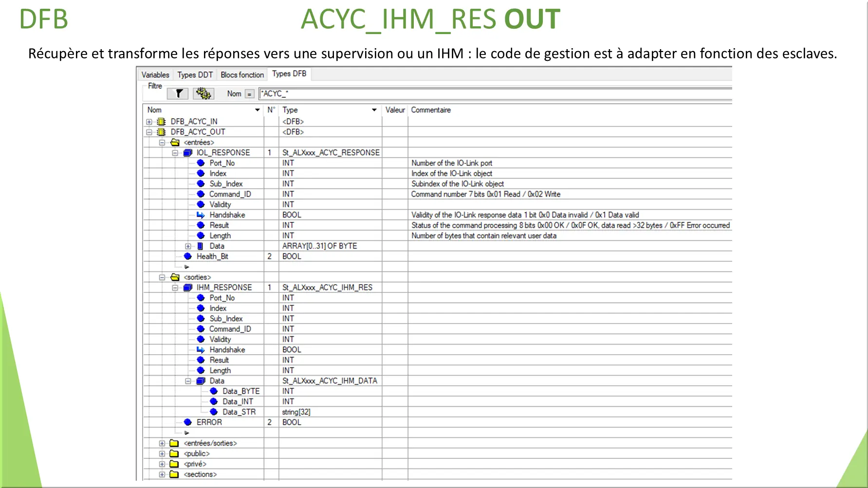The image size is (868, 488).
Task: Click the privé folder icon
Action: pyautogui.click(x=174, y=464)
